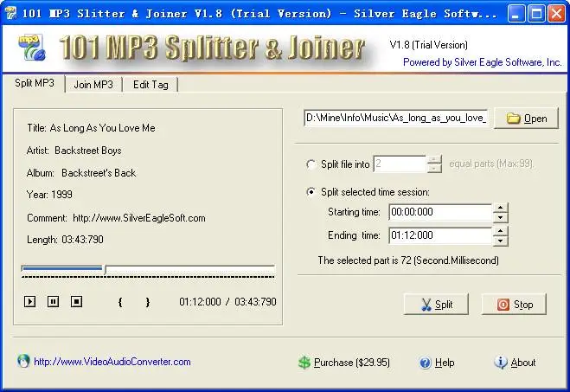Viewport: 570px width, 392px height.
Task: Click the MP3 application logo in header
Action: coord(32,48)
